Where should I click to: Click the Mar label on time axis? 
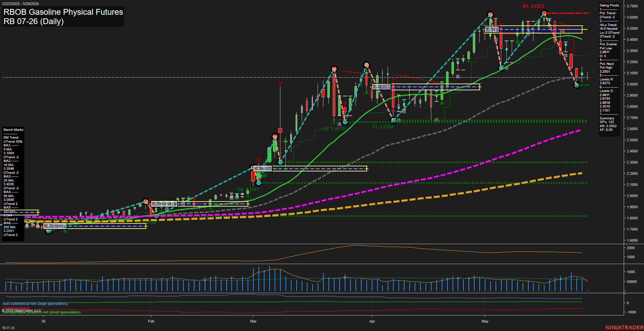[x=253, y=321]
